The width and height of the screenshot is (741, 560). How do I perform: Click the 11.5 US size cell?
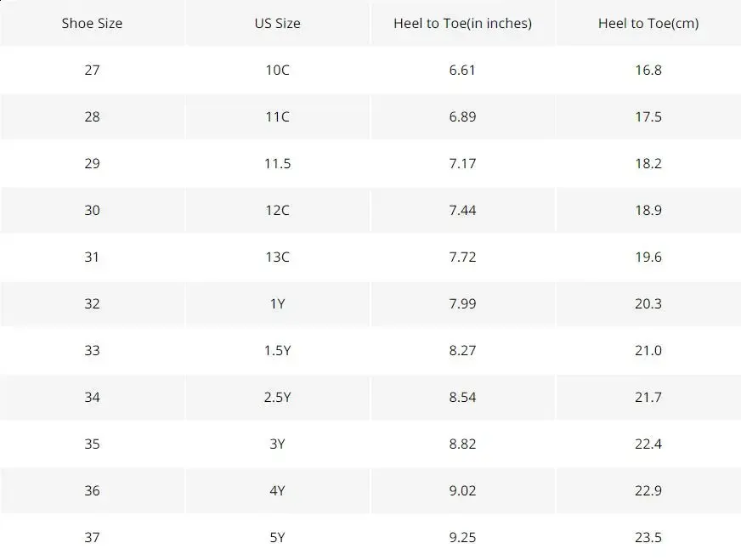[277, 163]
